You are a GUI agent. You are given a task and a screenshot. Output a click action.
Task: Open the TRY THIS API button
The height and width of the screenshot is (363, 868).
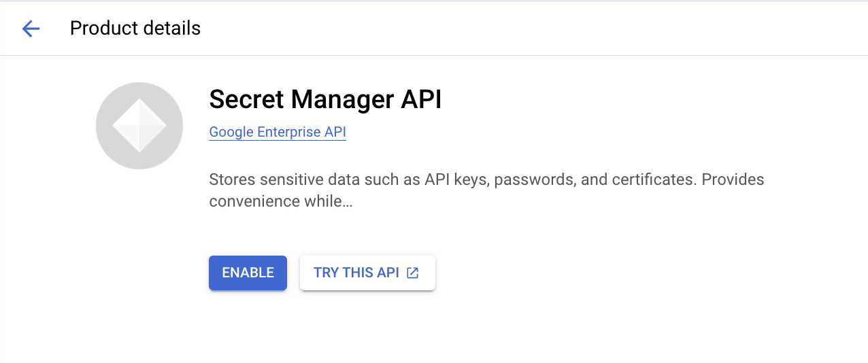(x=367, y=273)
